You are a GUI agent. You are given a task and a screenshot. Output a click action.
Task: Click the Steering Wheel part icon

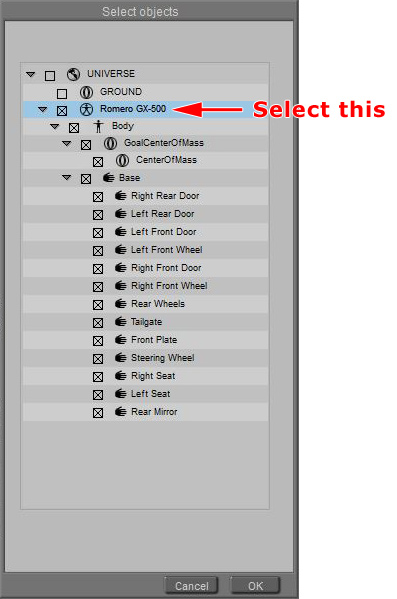pyautogui.click(x=120, y=358)
